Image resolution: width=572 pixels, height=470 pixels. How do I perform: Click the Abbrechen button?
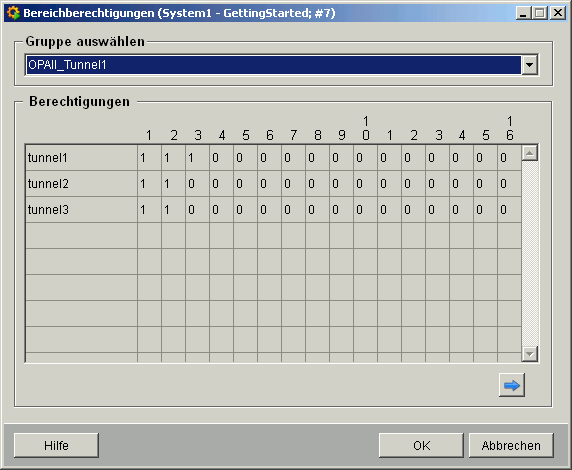click(x=511, y=446)
